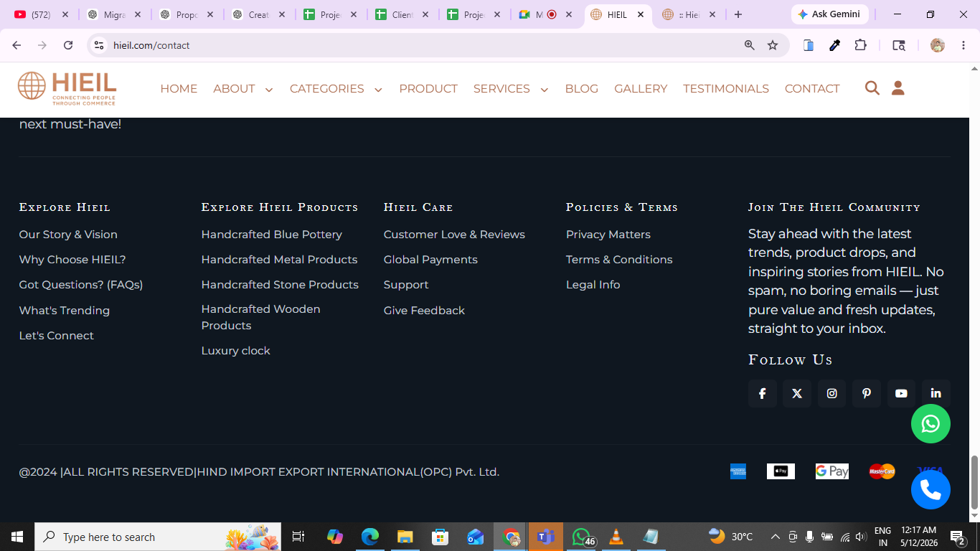Image resolution: width=980 pixels, height=551 pixels.
Task: Open File Explorer from the taskbar
Action: [x=405, y=537]
